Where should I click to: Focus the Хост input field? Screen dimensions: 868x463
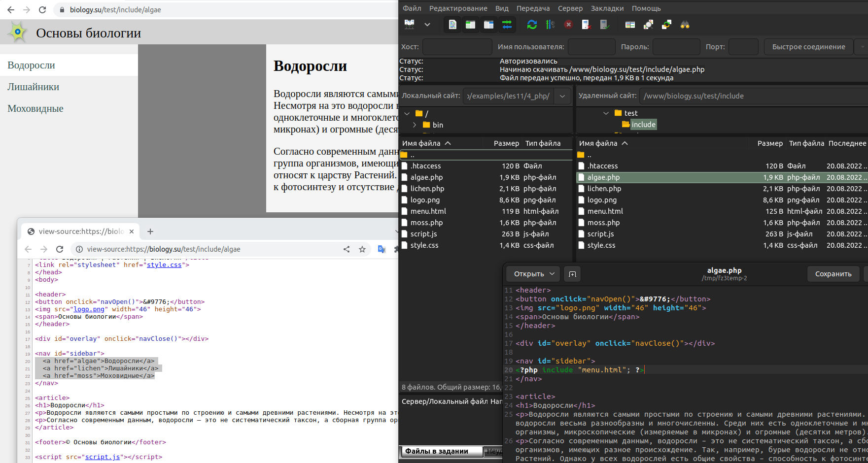point(457,47)
